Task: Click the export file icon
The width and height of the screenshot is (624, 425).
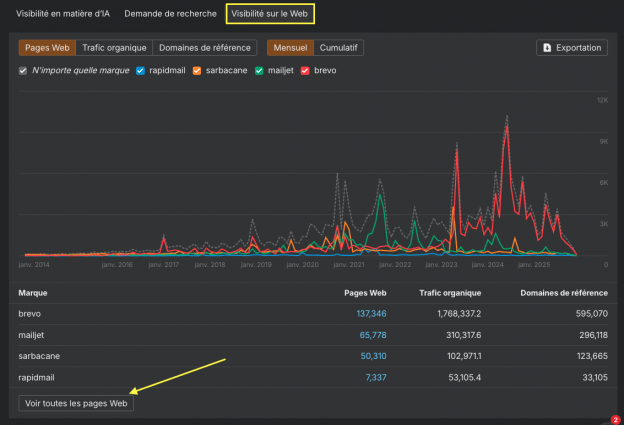Action: point(546,47)
